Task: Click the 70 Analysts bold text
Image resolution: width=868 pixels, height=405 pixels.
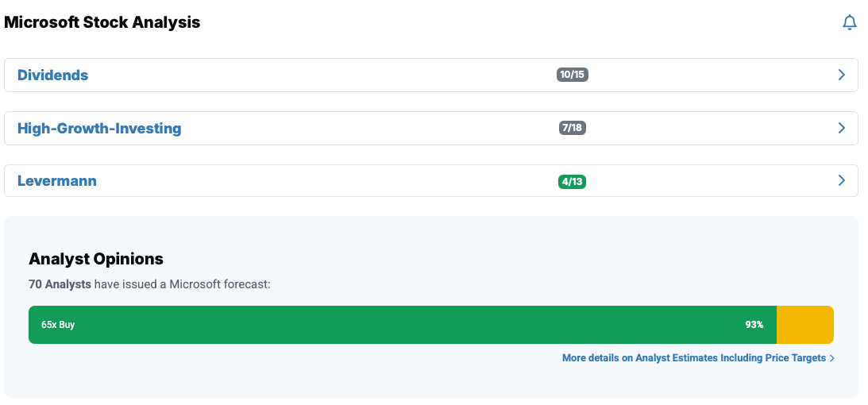Action: coord(60,283)
